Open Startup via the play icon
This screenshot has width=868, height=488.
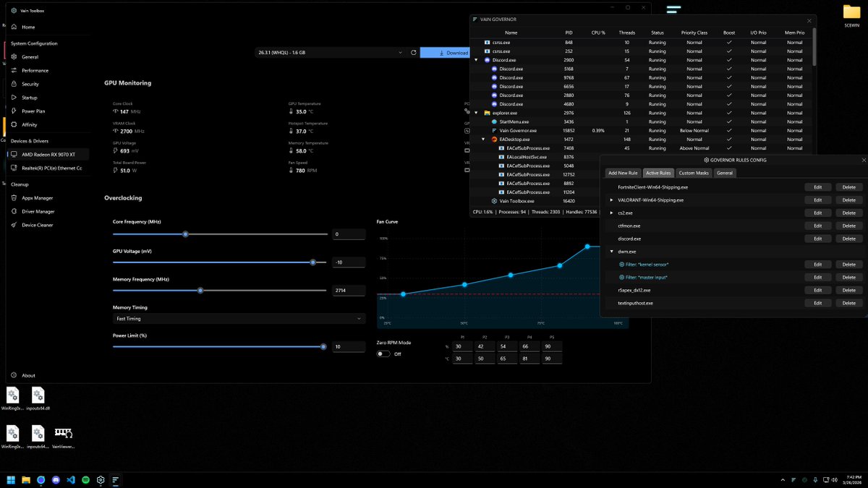[14, 98]
